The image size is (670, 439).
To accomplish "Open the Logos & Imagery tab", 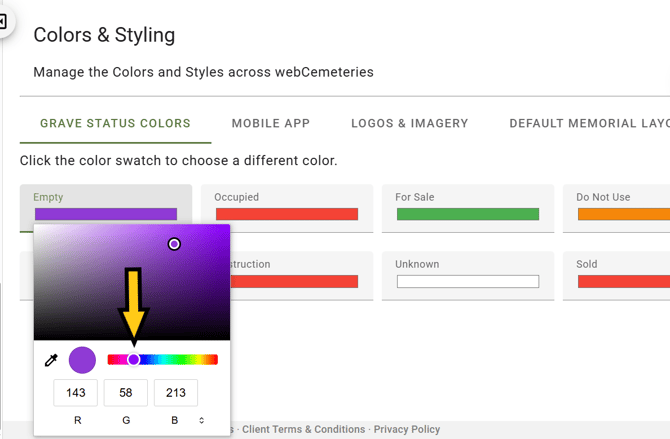I will [x=410, y=124].
